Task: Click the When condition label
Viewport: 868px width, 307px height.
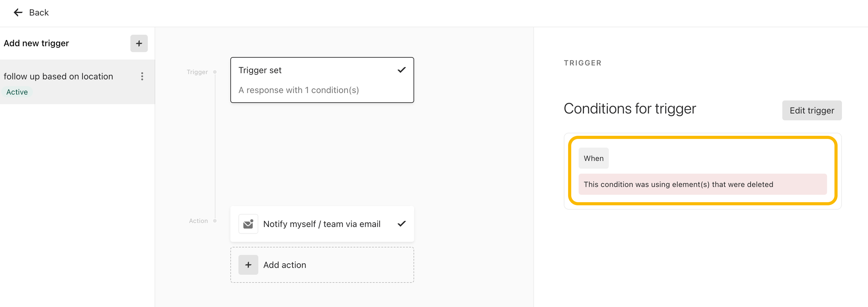Action: 593,158
